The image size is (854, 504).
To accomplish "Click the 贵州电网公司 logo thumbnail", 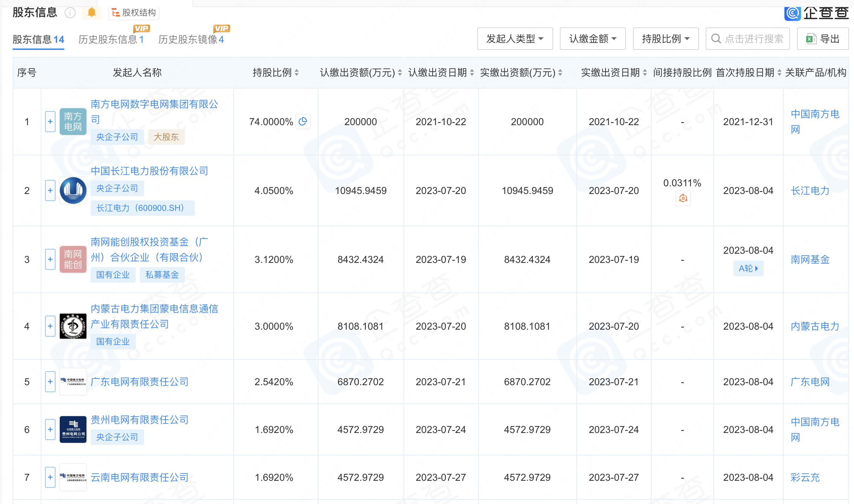I will pos(73,429).
